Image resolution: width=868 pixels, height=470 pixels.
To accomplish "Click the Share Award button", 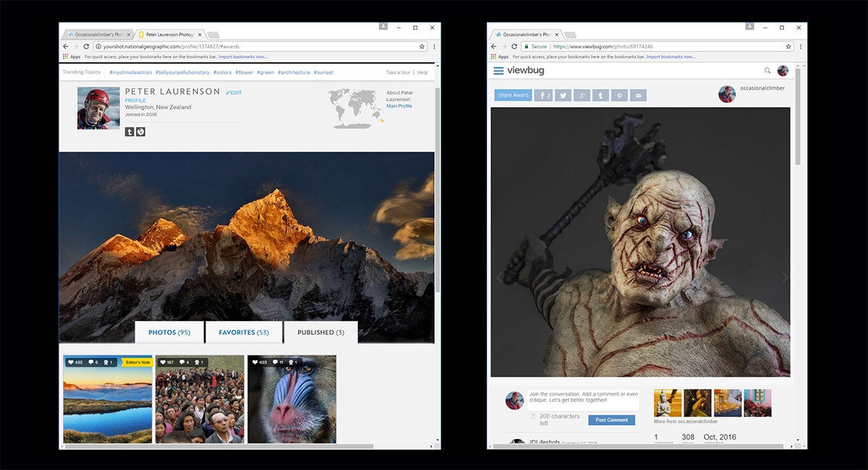I will click(513, 95).
